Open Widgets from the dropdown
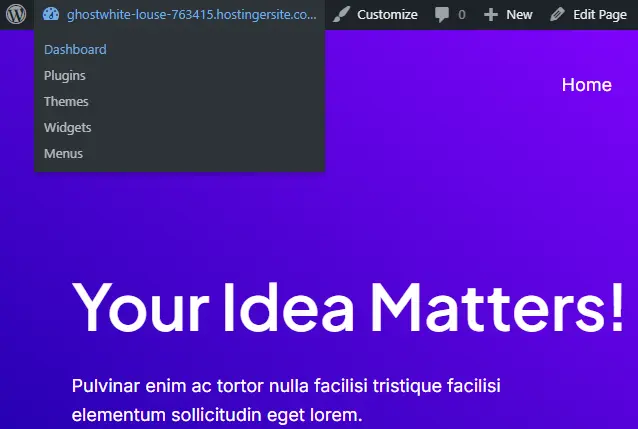638x429 pixels. click(68, 128)
